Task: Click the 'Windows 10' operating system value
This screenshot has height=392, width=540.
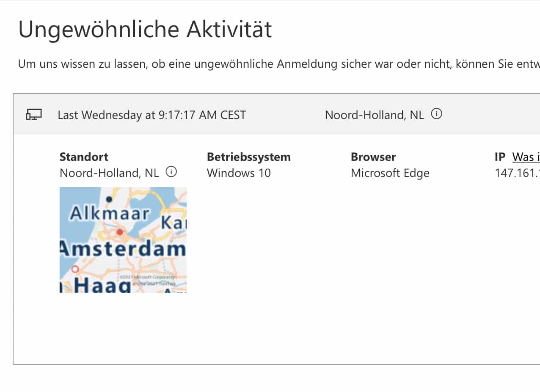Action: coord(239,173)
